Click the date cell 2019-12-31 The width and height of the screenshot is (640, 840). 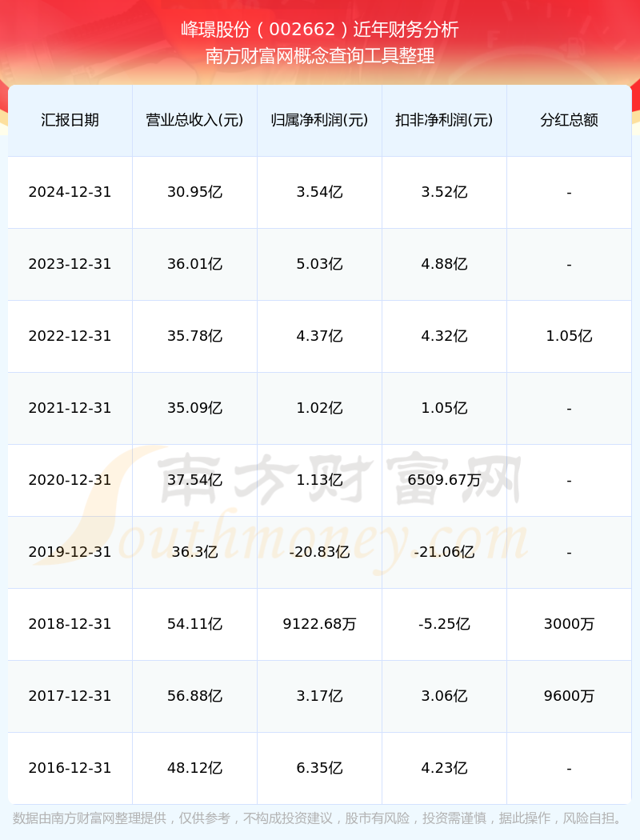pyautogui.click(x=70, y=552)
